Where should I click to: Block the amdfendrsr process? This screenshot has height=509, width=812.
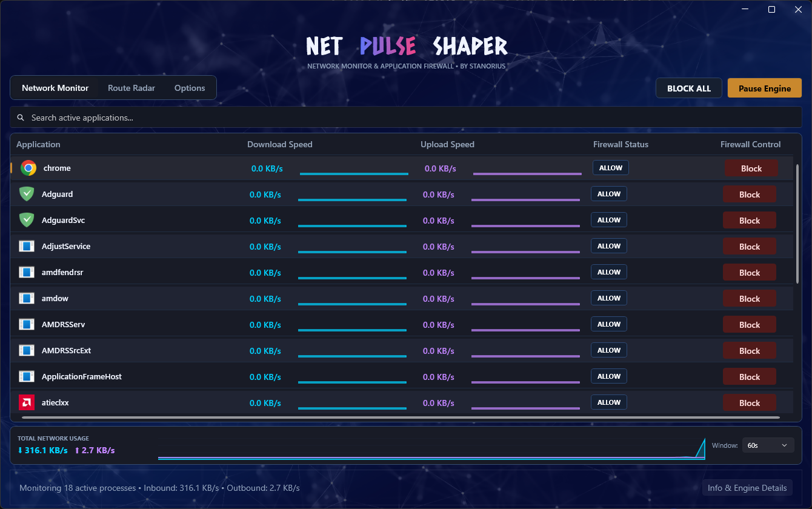(750, 273)
